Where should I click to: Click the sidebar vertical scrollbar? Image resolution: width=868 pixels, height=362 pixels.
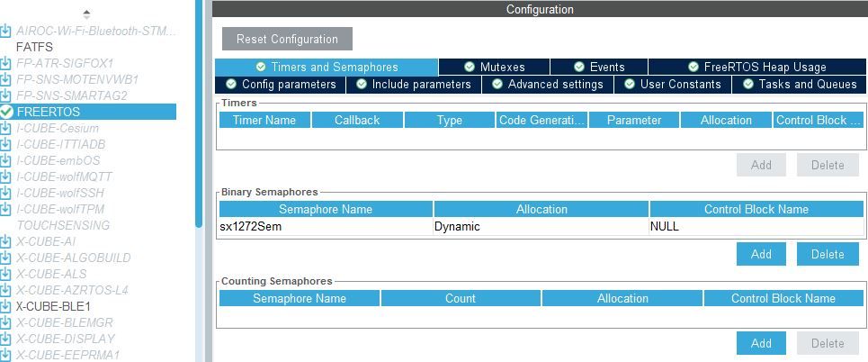(199, 113)
